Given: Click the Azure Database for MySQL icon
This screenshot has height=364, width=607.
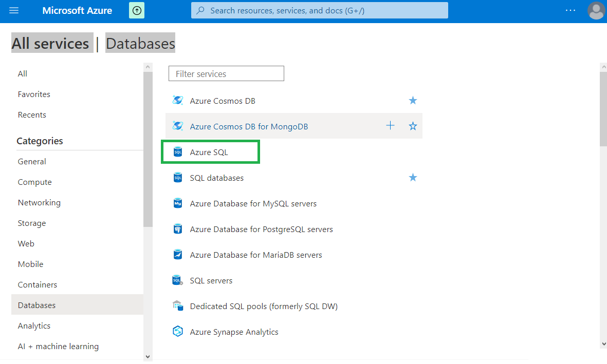Looking at the screenshot, I should tap(178, 203).
